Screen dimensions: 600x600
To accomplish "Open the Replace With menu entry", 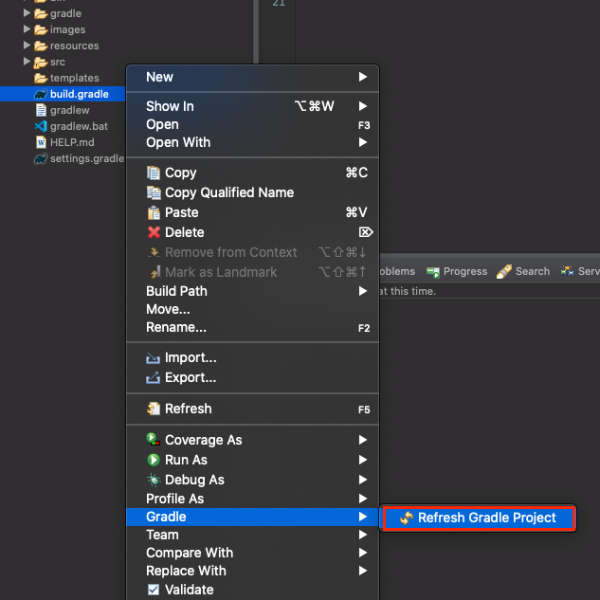I will pos(253,571).
